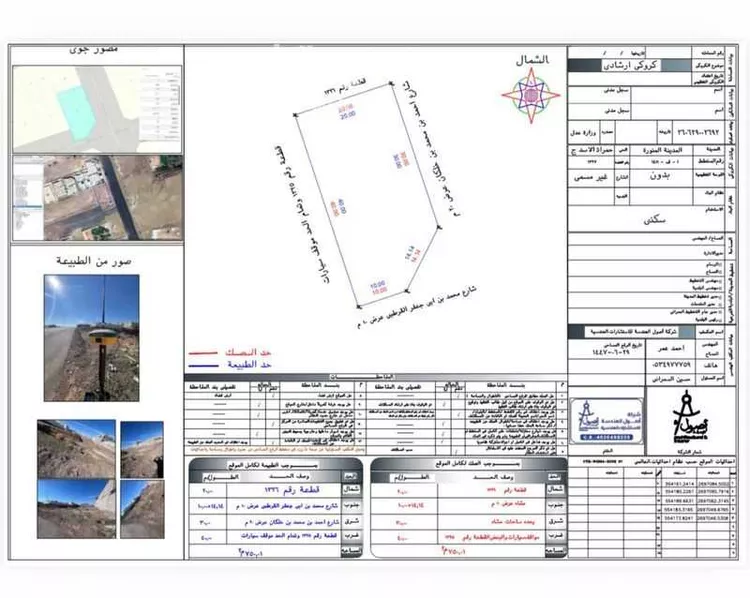Click the blue engineering company stamp
This screenshot has height=598, width=750.
(x=603, y=420)
